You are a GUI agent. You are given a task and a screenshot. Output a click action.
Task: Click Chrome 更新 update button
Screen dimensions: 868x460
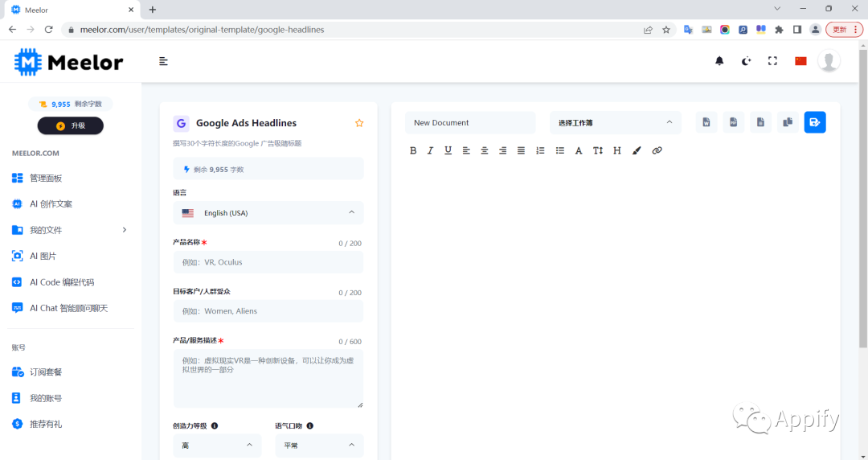(844, 30)
